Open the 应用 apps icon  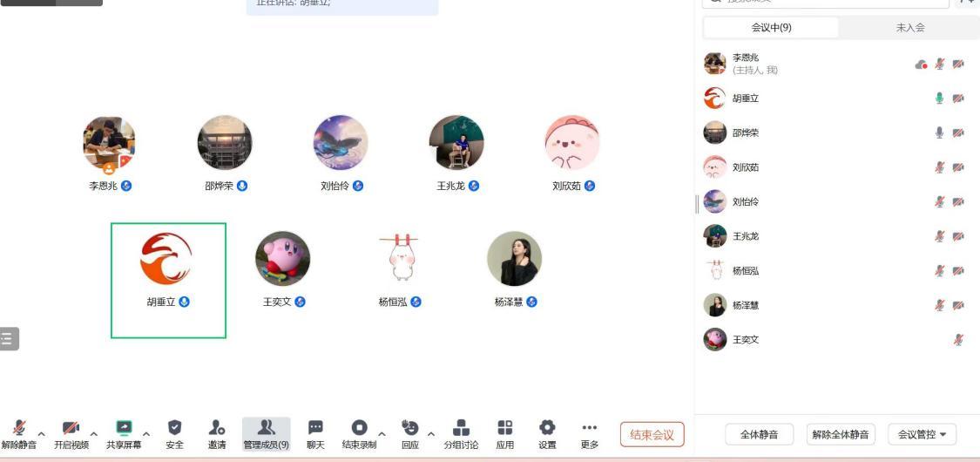[x=505, y=428]
